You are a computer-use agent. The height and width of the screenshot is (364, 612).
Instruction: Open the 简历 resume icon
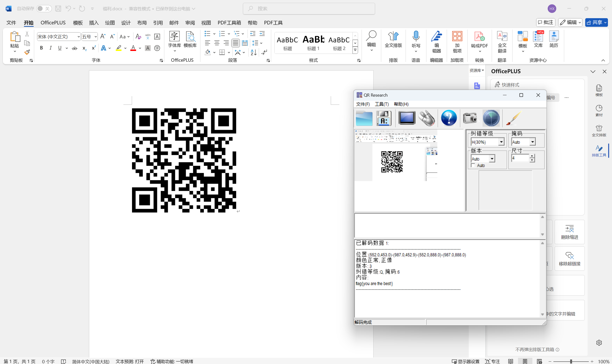pos(554,39)
